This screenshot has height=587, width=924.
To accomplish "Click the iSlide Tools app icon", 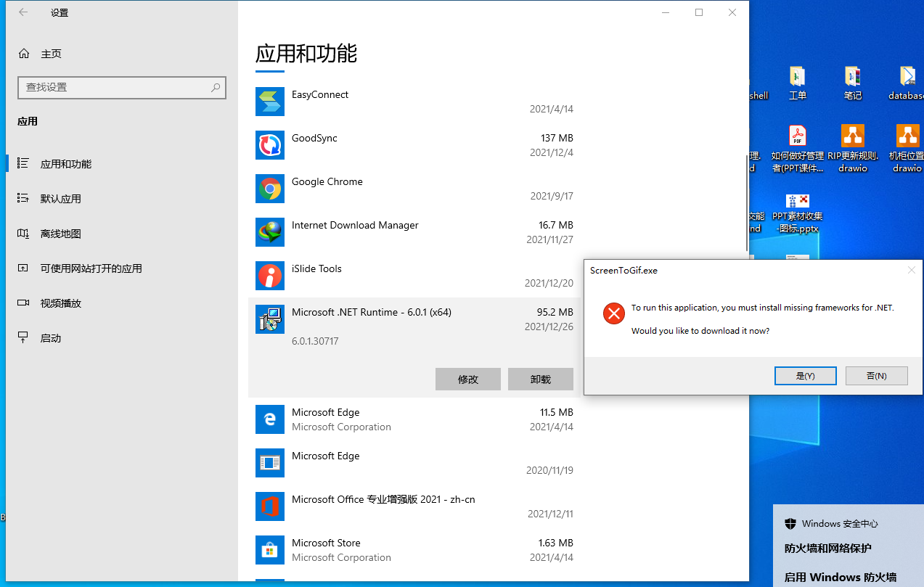I will point(270,276).
